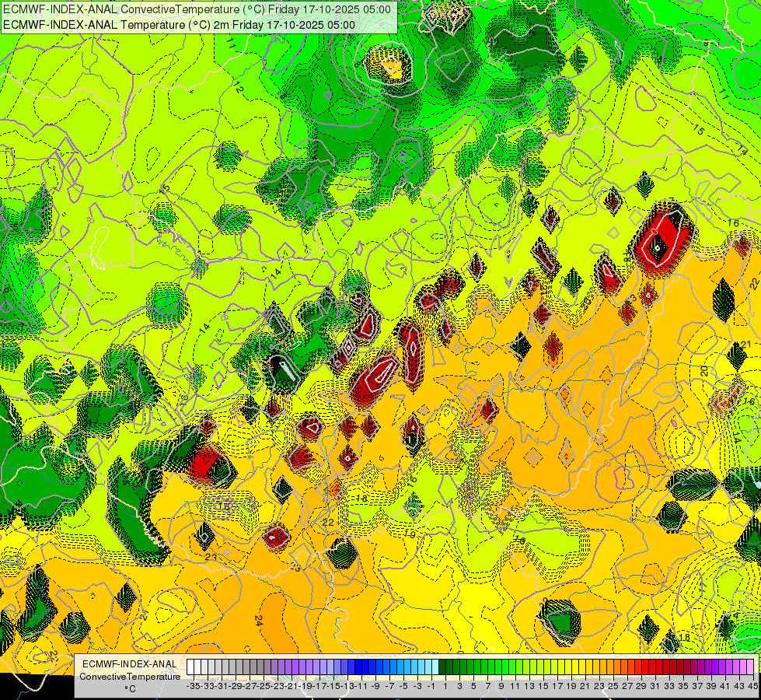Viewport: 761px width, 700px height.
Task: Click the contour label '21' on the map
Action: click(746, 345)
